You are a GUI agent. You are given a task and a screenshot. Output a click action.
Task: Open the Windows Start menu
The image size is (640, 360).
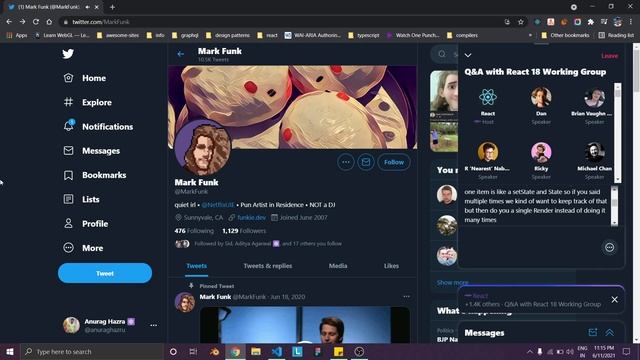10,351
